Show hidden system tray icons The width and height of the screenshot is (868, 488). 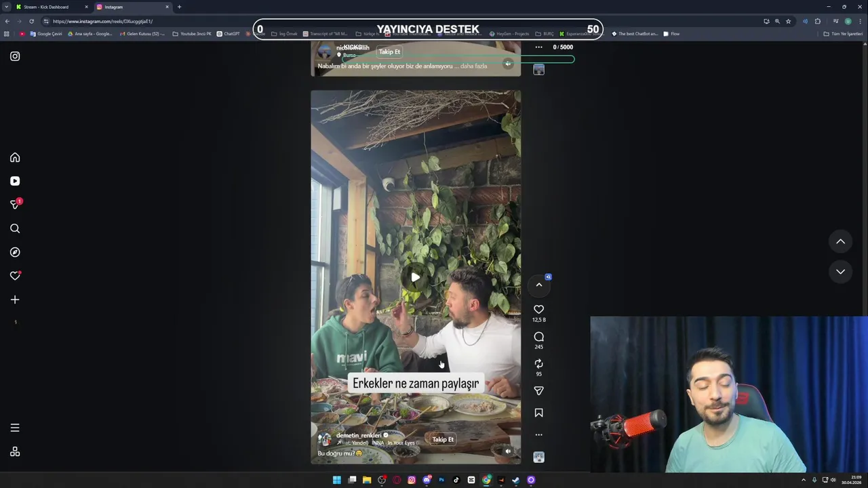coord(804,480)
